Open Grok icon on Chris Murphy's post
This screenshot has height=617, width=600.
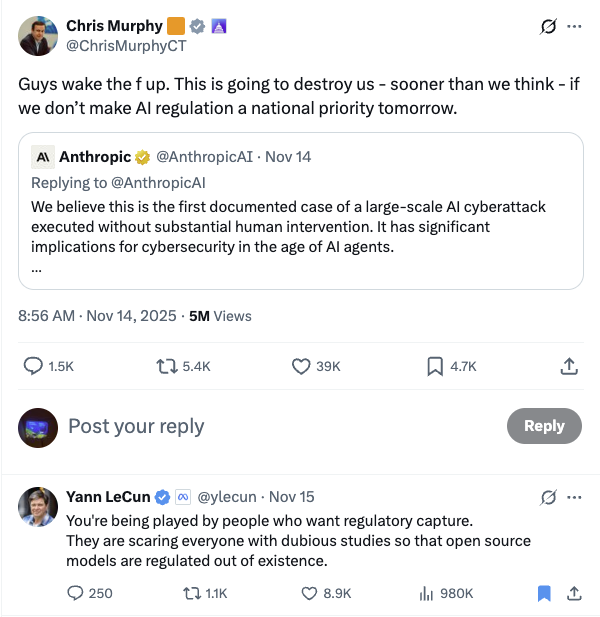(x=547, y=26)
